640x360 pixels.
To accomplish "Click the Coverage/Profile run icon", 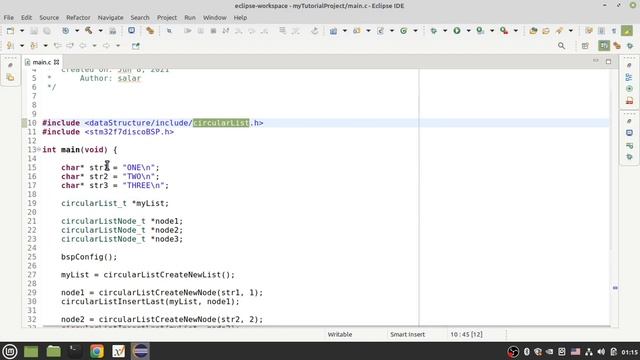I will [x=480, y=31].
